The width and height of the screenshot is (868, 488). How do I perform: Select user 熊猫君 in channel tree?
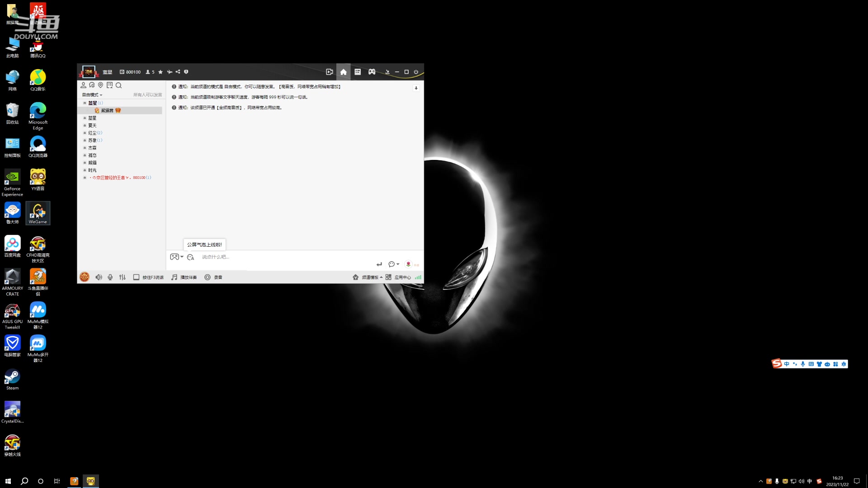(x=120, y=110)
